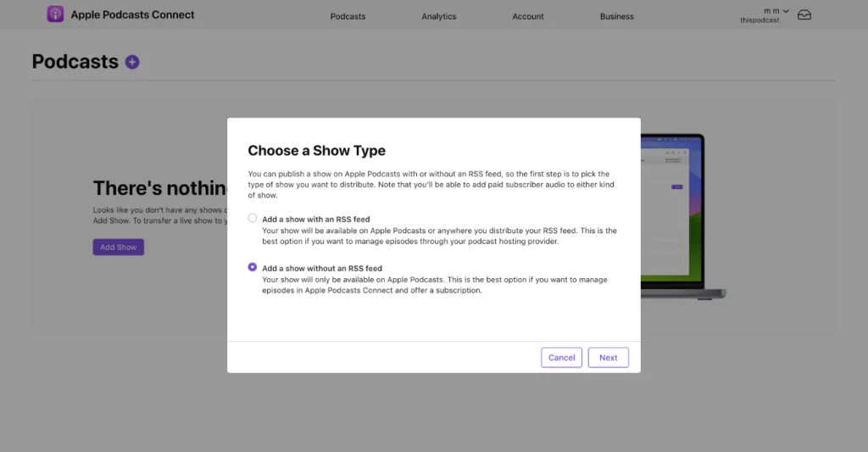Select Add a show without an RSS feed

click(253, 267)
